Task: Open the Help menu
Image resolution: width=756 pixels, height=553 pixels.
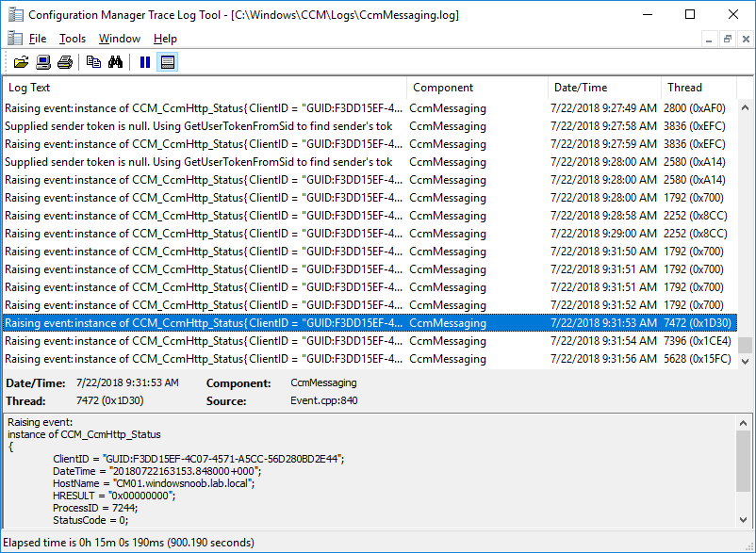Action: point(165,39)
